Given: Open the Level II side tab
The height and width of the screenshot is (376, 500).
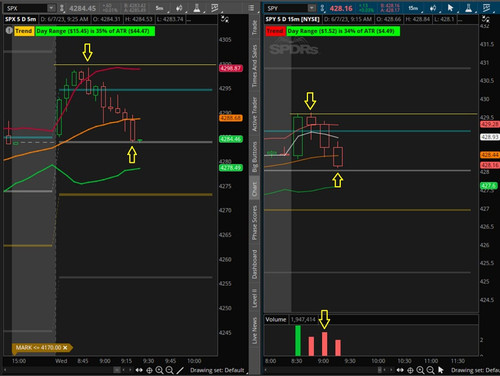Looking at the screenshot, I should point(254,298).
